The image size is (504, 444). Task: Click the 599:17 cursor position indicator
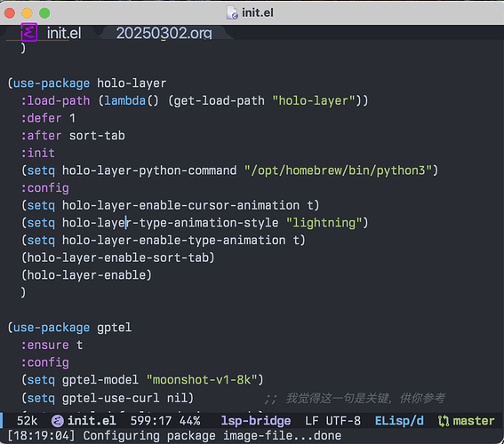[x=151, y=421]
